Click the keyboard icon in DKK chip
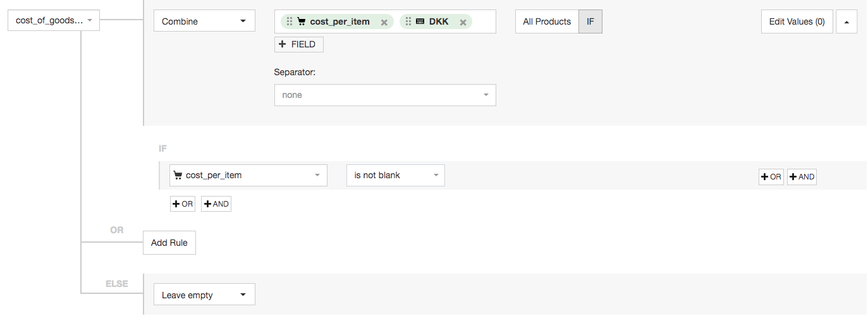The height and width of the screenshot is (316, 868). pos(420,21)
